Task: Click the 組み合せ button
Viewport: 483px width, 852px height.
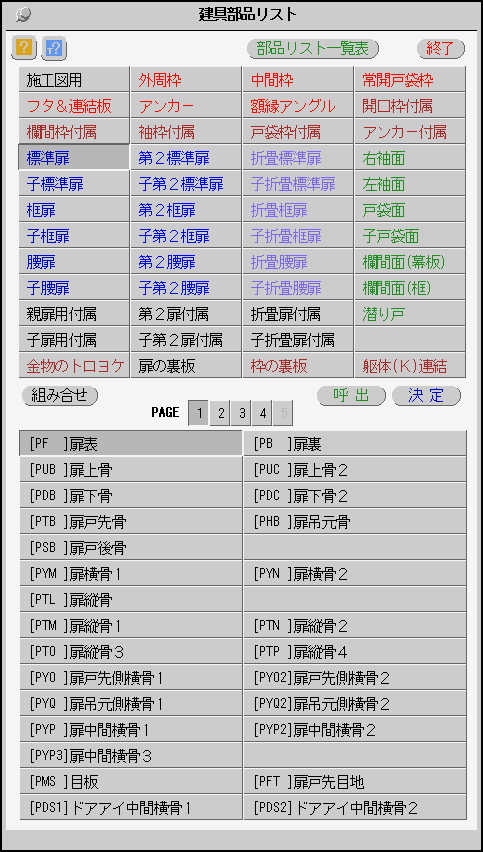Action: tap(60, 396)
